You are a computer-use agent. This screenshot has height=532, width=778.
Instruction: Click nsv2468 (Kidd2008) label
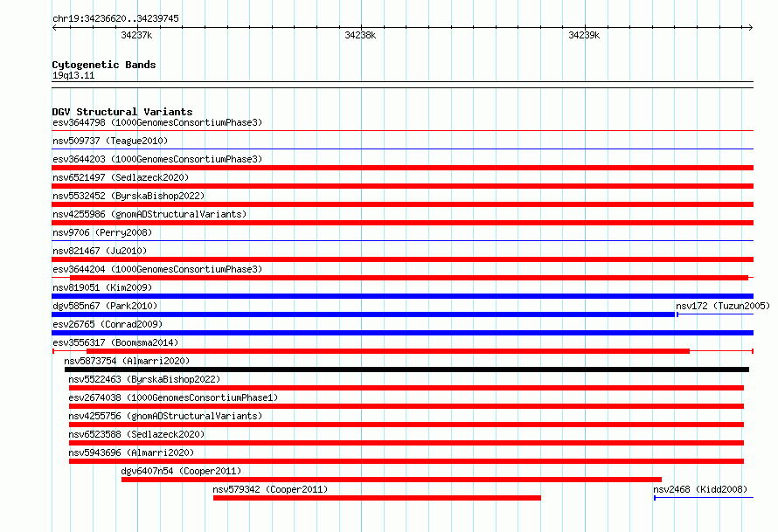(700, 489)
